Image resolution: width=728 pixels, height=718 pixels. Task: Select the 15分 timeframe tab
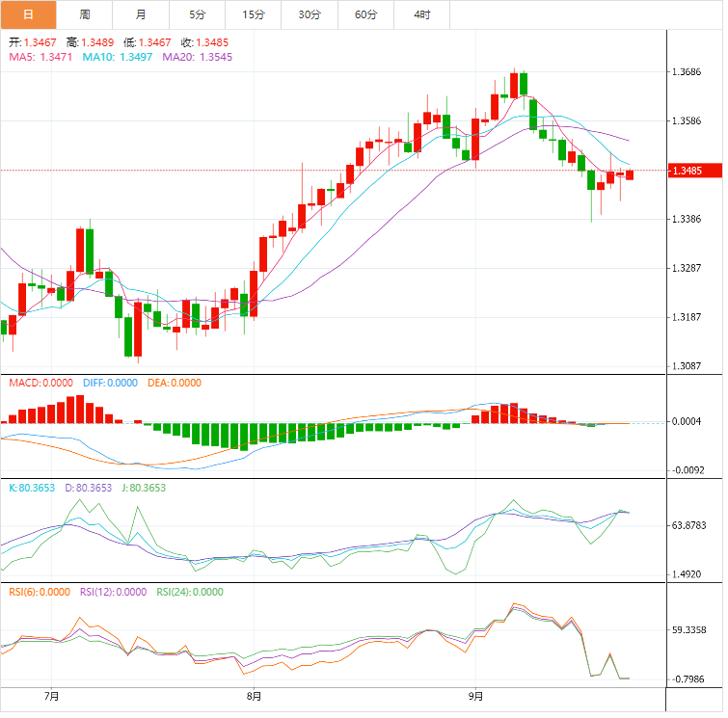254,14
